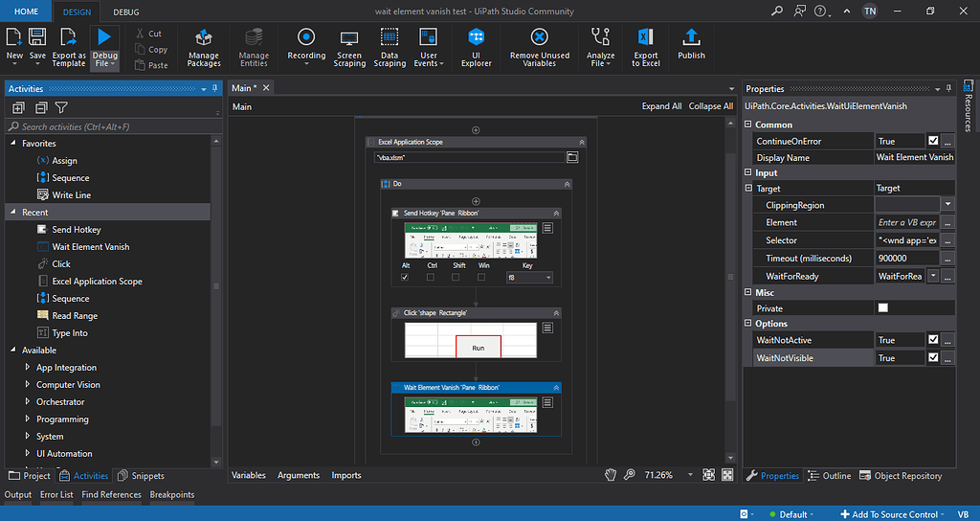Expand Computer Vision category
This screenshot has width=980, height=521.
tap(28, 385)
